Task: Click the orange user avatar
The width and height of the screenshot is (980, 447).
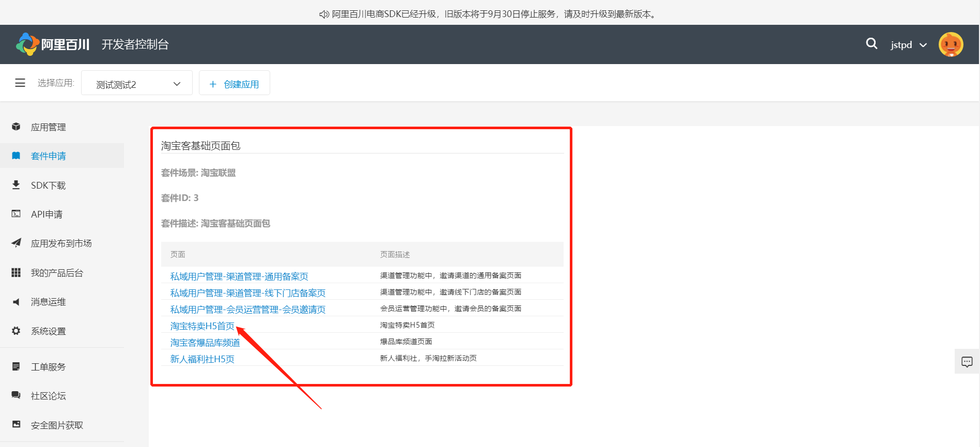Action: point(951,44)
